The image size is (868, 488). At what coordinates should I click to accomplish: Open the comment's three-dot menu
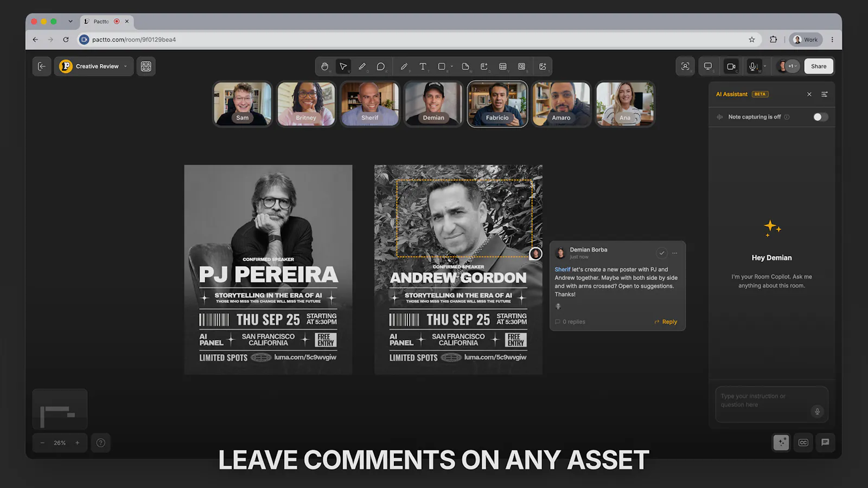[x=675, y=253]
